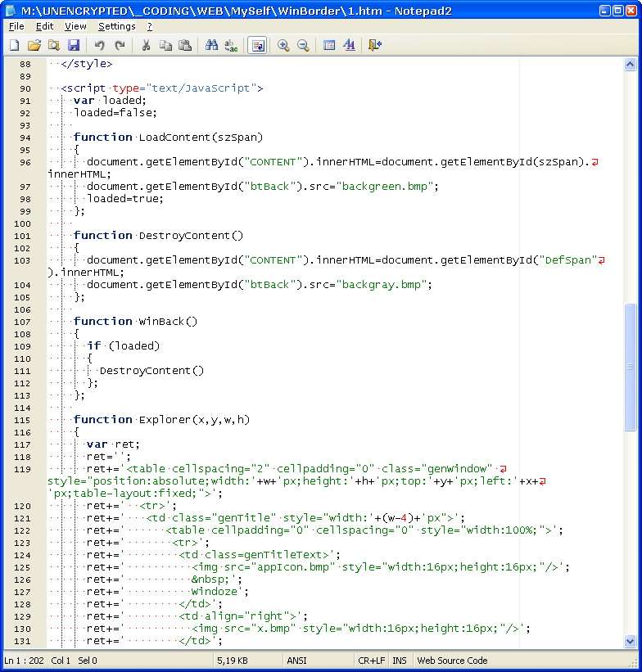Click the New document toolbar icon
The width and height of the screenshot is (642, 672).
[15, 45]
